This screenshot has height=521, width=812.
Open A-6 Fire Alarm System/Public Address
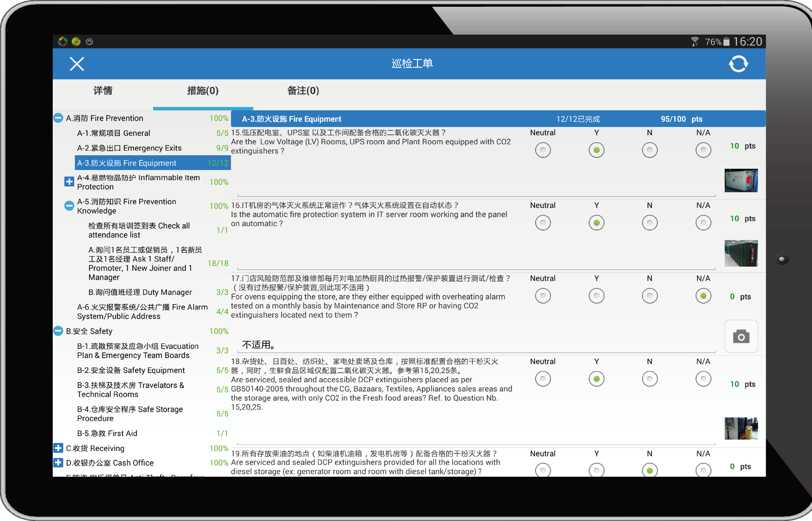(x=153, y=311)
